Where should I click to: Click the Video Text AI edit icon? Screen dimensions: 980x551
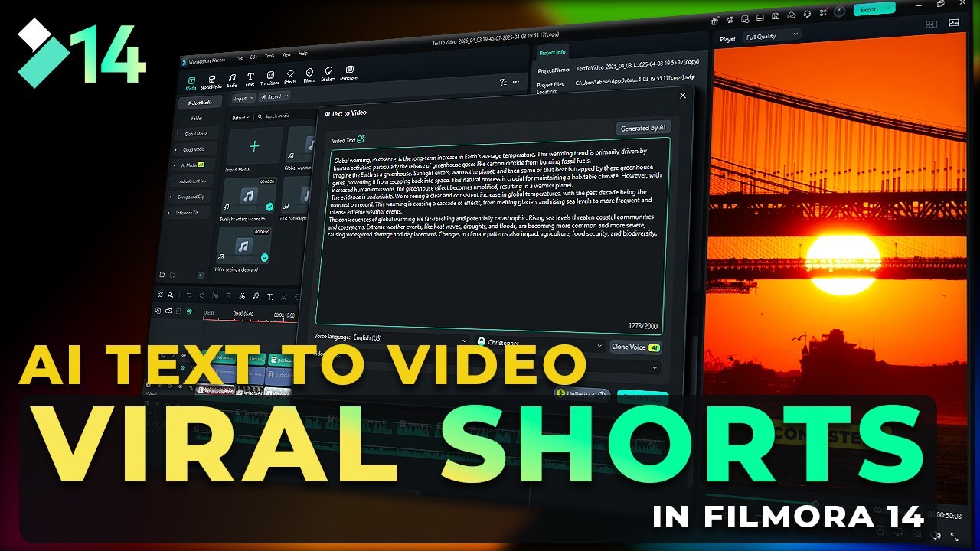[x=361, y=139]
